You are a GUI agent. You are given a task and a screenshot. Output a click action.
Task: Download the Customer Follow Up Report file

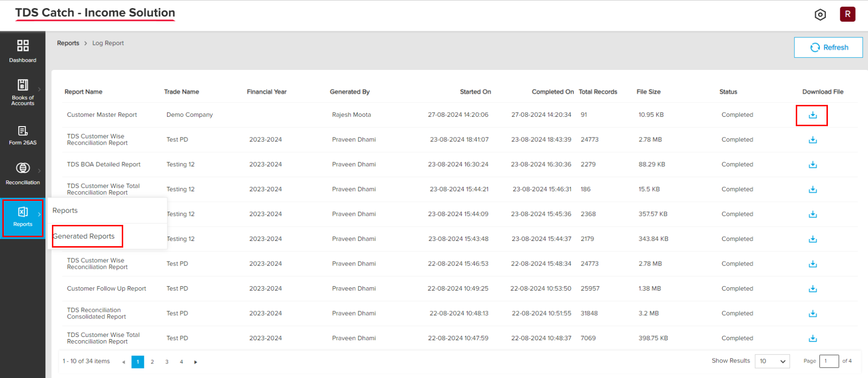click(813, 289)
